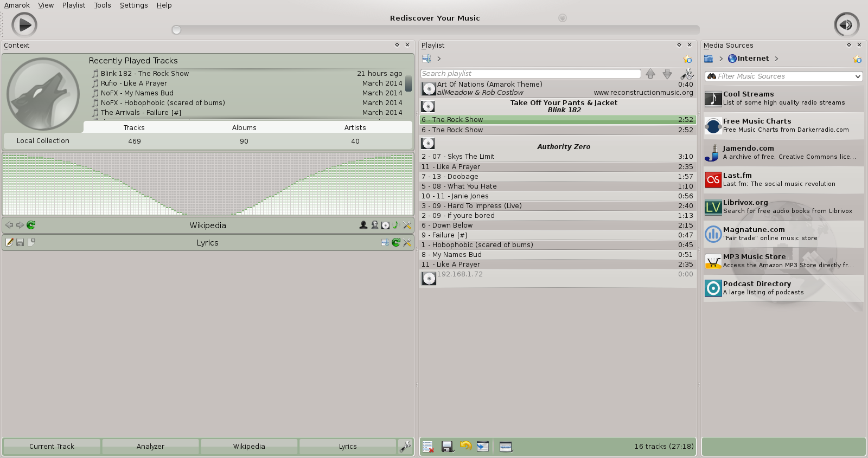Image resolution: width=868 pixels, height=458 pixels.
Task: Select playlist track Skys The Limit
Action: [558, 157]
